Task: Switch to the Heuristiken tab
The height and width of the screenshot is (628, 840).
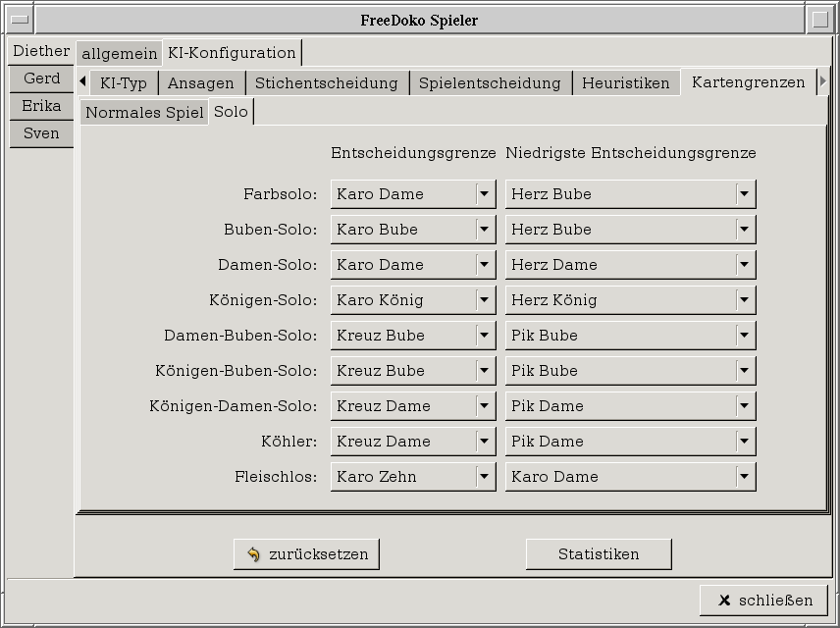Action: click(x=625, y=83)
